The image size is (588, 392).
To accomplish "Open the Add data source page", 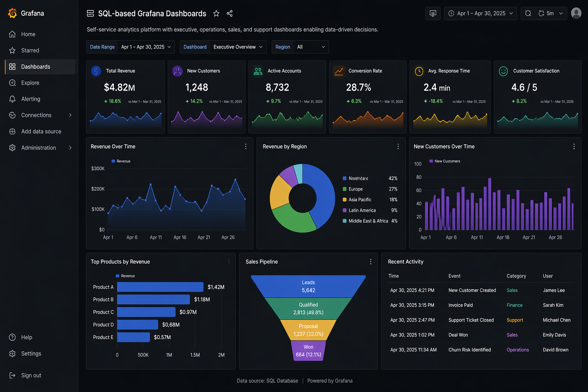I will [x=41, y=131].
